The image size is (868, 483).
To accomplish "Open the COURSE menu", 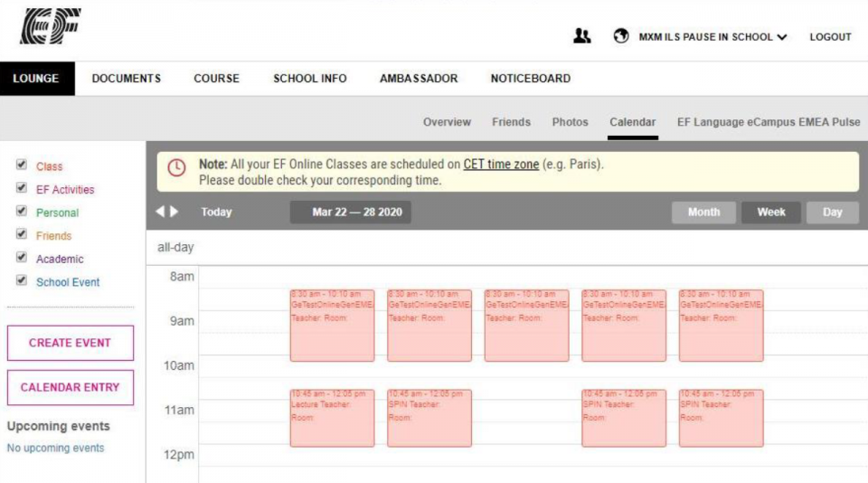I will click(216, 79).
